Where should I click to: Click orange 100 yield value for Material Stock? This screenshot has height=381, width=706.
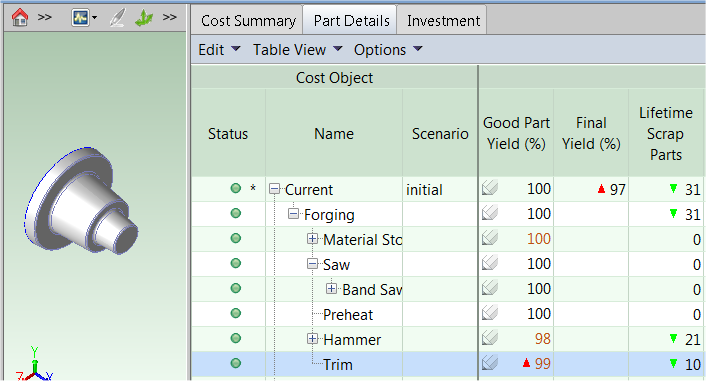pyautogui.click(x=539, y=239)
